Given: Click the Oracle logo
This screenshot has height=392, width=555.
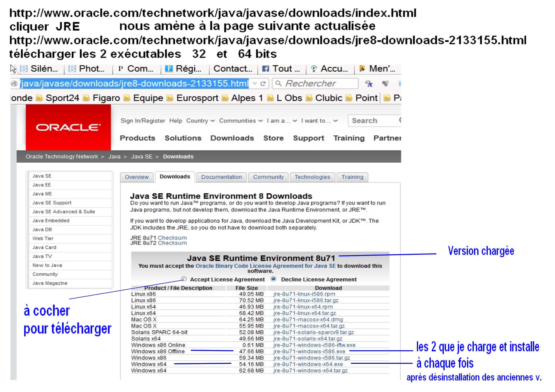Looking at the screenshot, I should pos(68,127).
